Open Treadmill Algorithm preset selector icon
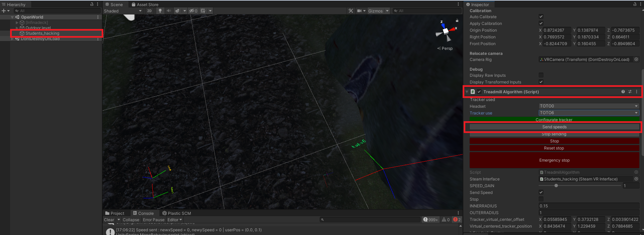644x235 pixels. point(630,92)
